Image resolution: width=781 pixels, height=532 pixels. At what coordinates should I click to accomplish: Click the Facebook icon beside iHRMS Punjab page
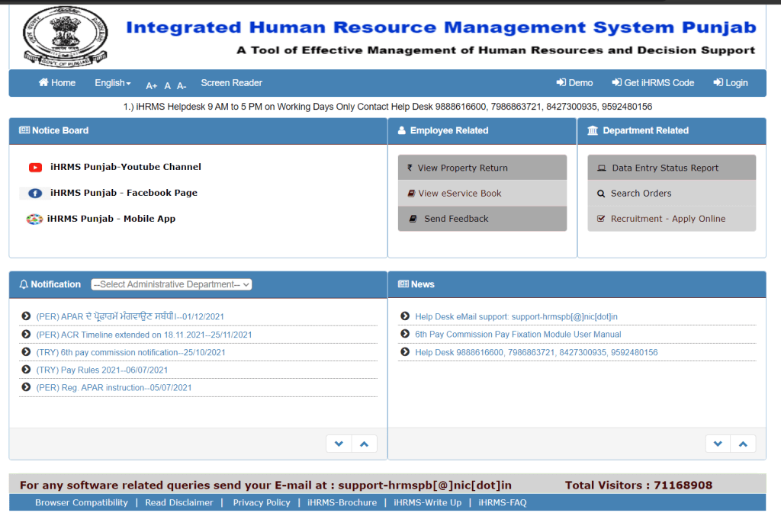coord(35,193)
